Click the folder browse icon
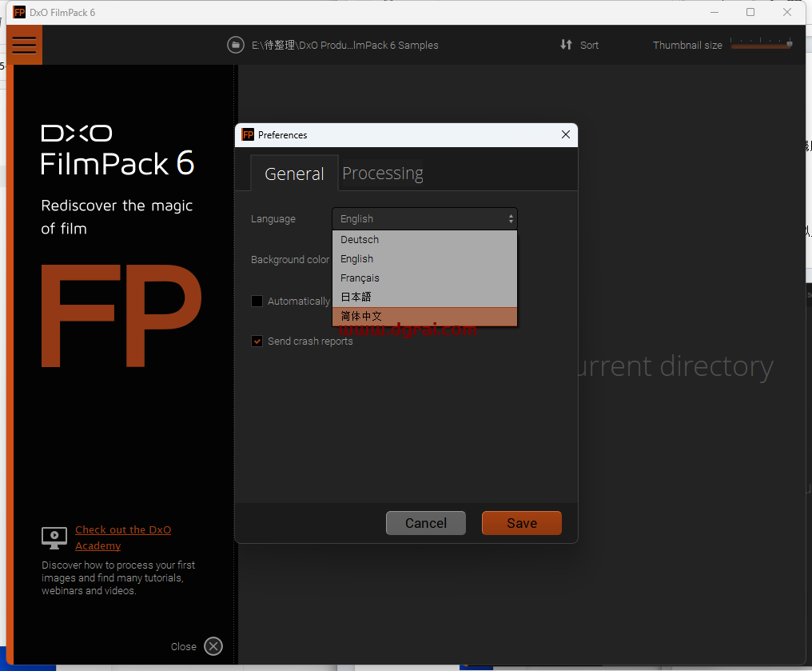The image size is (812, 671). (236, 45)
